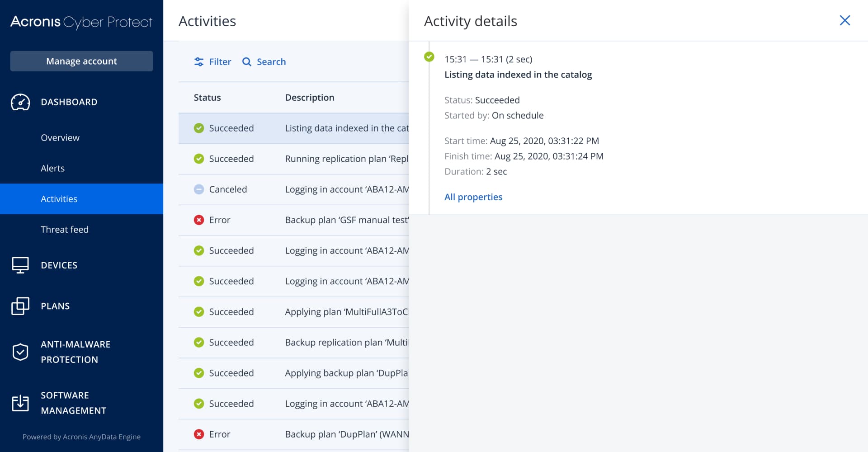Click the Filter icon above activities list

click(199, 61)
